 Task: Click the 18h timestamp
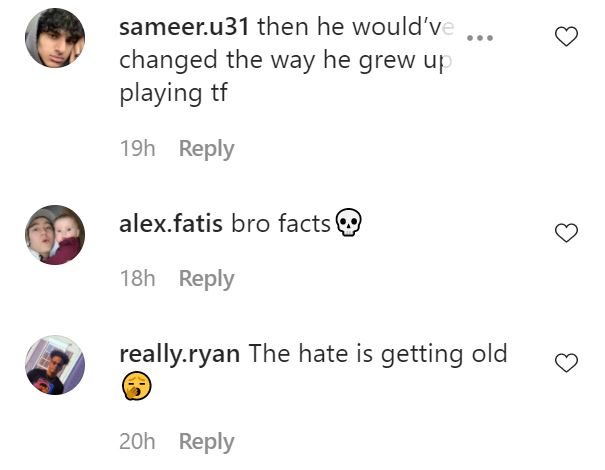tap(137, 279)
